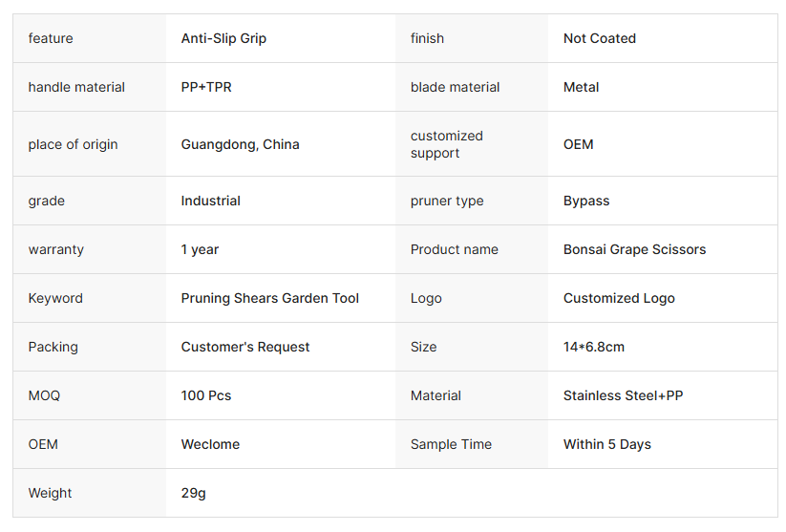786x532 pixels.
Task: Click the '14*6.8cm' size value
Action: pyautogui.click(x=593, y=347)
